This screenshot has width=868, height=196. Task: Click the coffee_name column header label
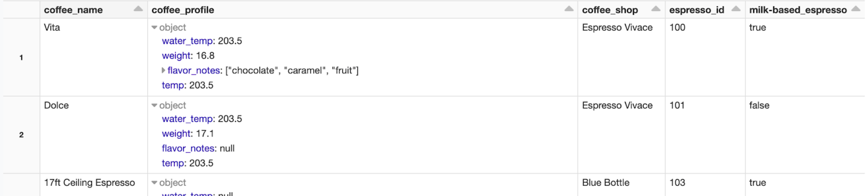click(x=73, y=10)
